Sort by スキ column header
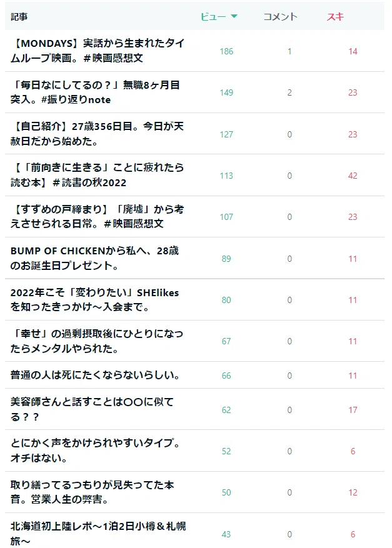The width and height of the screenshot is (392, 548). [x=335, y=16]
